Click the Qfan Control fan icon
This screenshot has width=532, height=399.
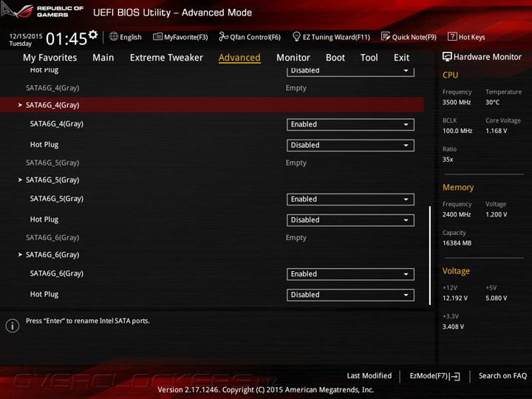point(223,36)
